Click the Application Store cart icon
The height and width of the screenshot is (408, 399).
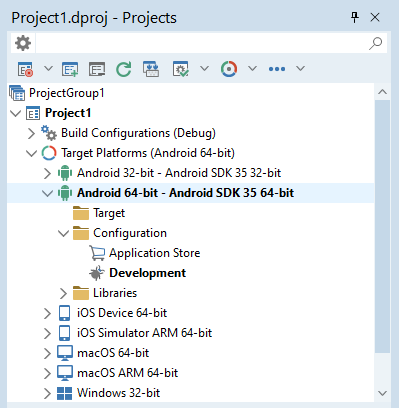coord(97,253)
